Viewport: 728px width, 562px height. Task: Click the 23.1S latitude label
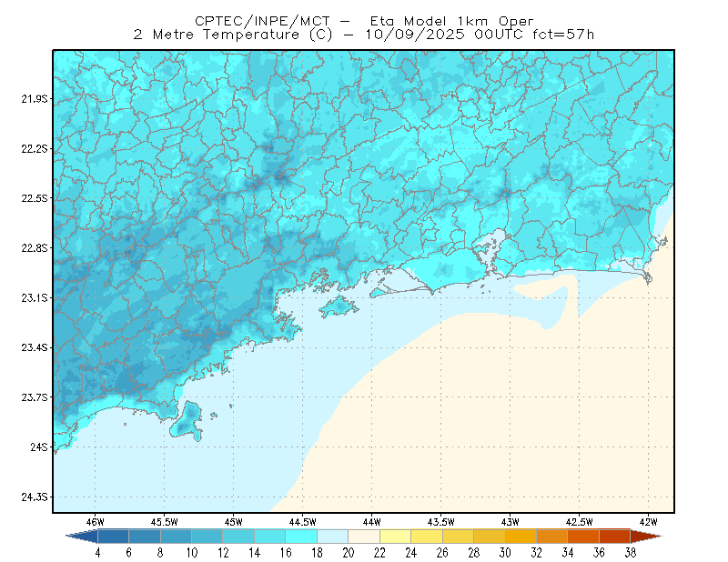click(35, 297)
